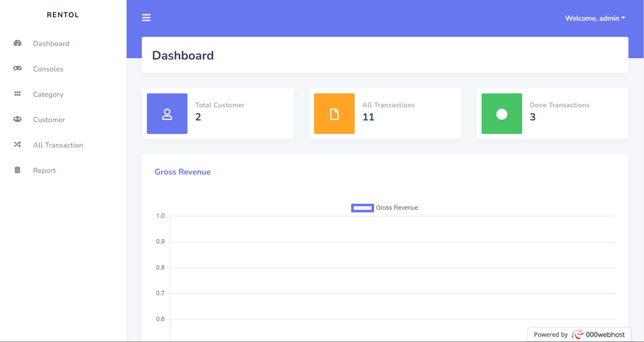This screenshot has width=644, height=342.
Task: Click the 000webhost powered-by link
Action: tap(579, 335)
